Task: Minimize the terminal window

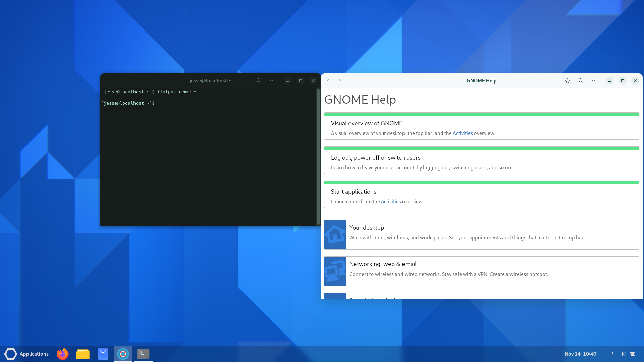Action: 287,81
